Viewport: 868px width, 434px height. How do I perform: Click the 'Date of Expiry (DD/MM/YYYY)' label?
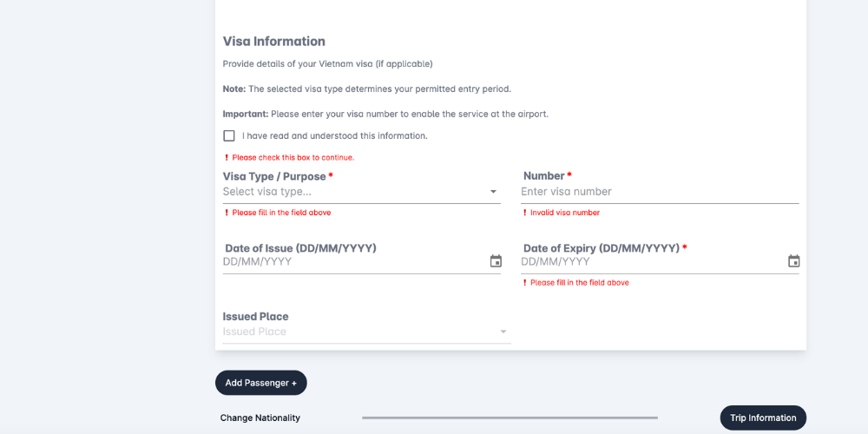601,248
